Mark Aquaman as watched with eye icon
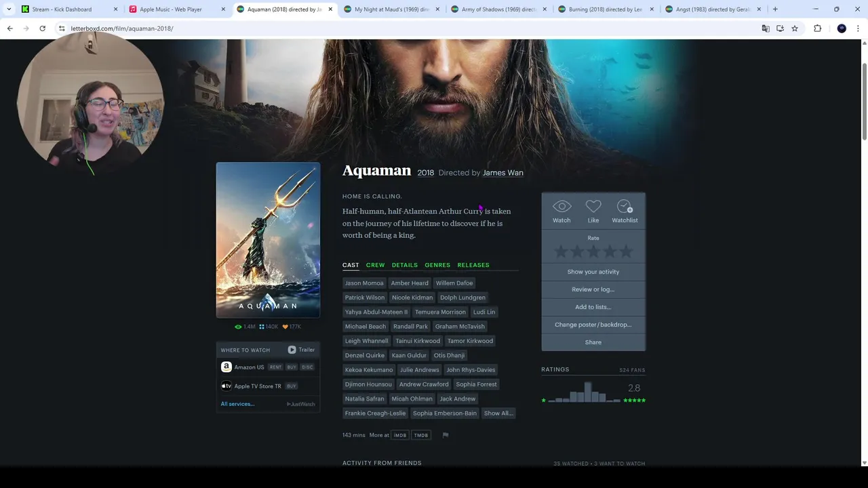The height and width of the screenshot is (488, 868). [561, 207]
